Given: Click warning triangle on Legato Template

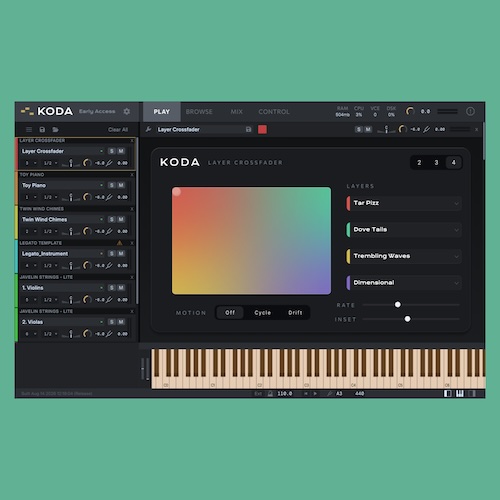Looking at the screenshot, I should pyautogui.click(x=120, y=243).
